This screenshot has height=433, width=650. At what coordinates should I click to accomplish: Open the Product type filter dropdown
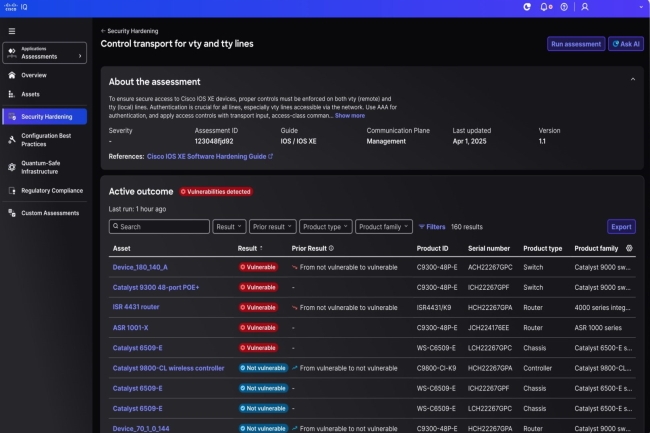click(326, 227)
